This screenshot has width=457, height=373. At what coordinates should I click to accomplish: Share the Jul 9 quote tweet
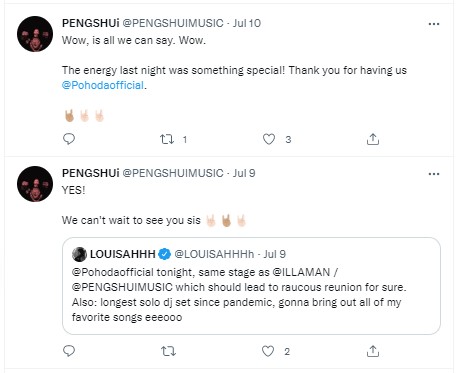coord(373,351)
